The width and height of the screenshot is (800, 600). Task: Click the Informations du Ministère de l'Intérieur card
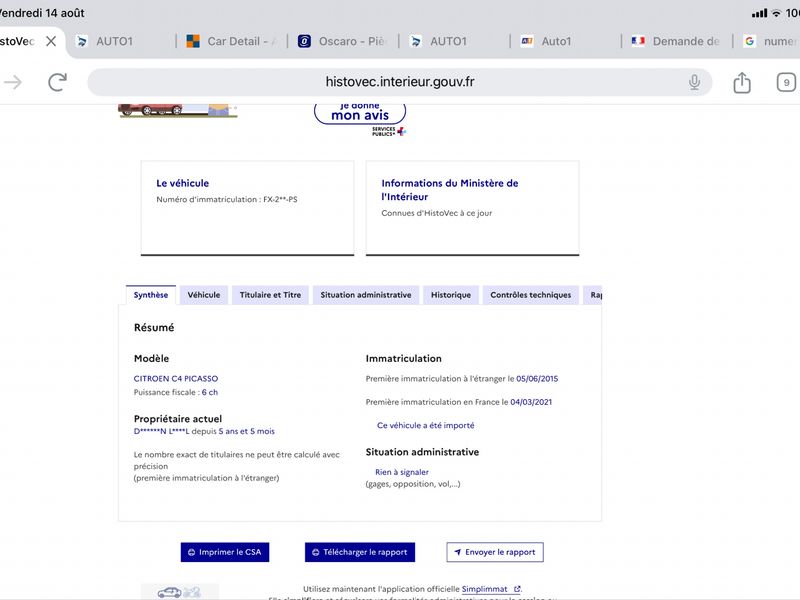tap(472, 208)
